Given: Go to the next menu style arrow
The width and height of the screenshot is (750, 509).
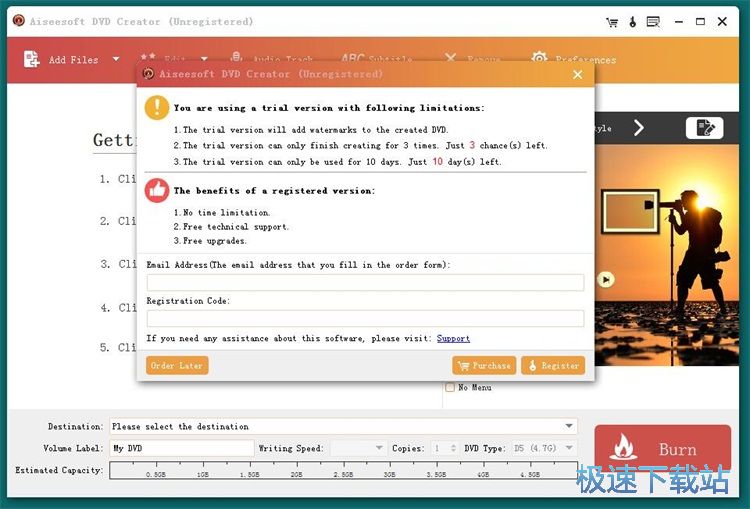Looking at the screenshot, I should click(639, 128).
